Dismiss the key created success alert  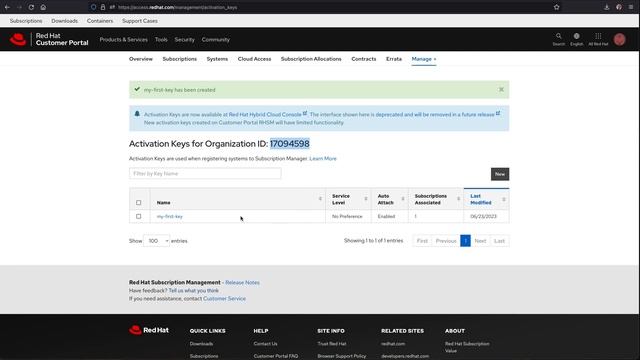pos(501,89)
